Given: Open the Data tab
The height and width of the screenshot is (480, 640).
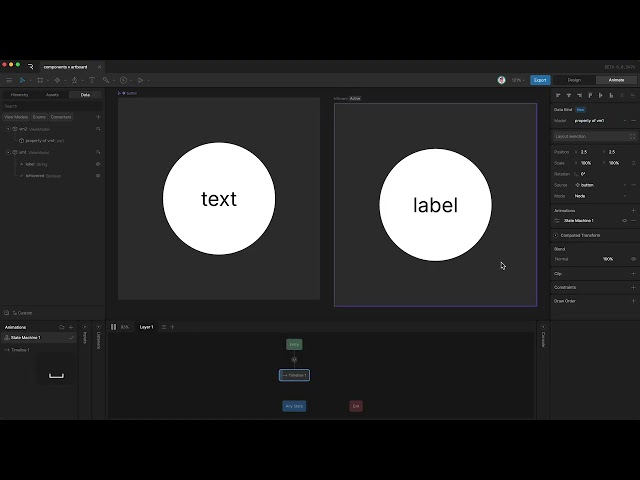Looking at the screenshot, I should click(x=85, y=95).
